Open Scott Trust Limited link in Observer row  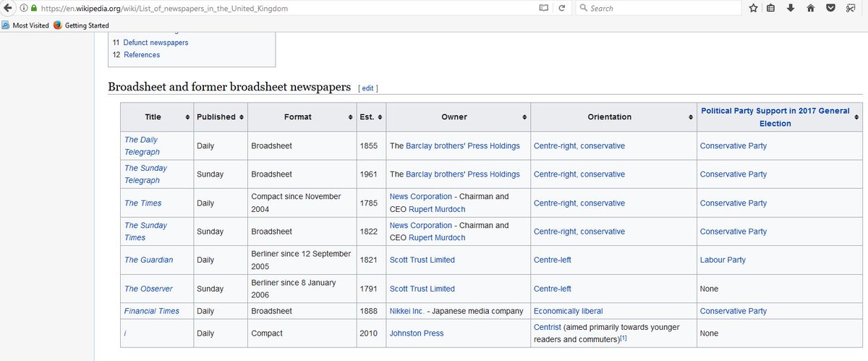(x=422, y=289)
